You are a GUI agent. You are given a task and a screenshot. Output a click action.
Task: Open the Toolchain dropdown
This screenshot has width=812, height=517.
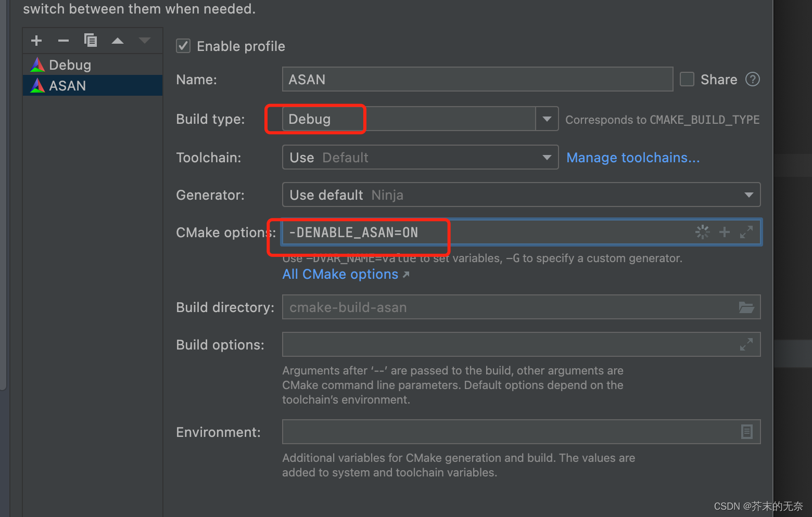(421, 157)
